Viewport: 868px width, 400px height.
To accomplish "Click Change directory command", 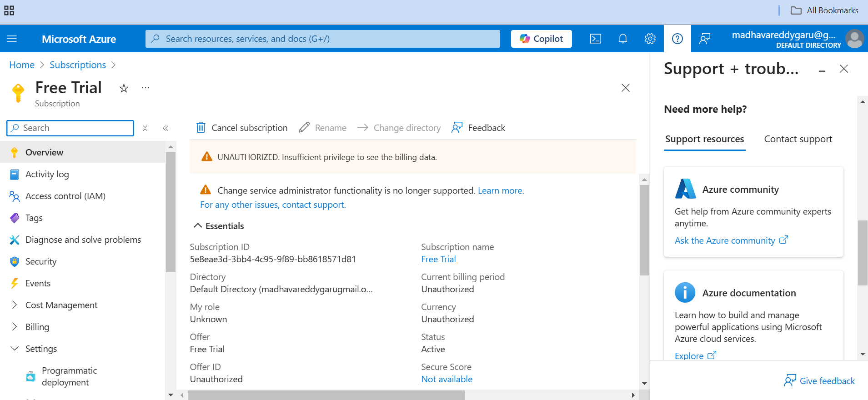I will [399, 128].
